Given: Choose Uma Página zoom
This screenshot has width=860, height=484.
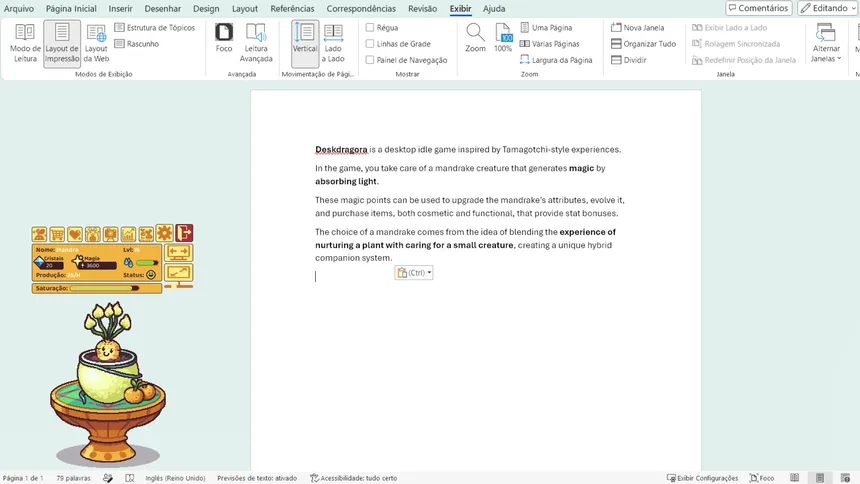Looking at the screenshot, I should click(x=546, y=27).
